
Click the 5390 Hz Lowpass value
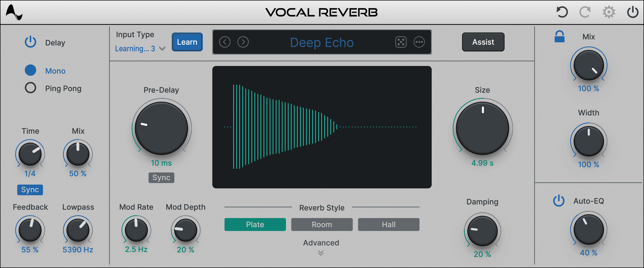tap(78, 250)
